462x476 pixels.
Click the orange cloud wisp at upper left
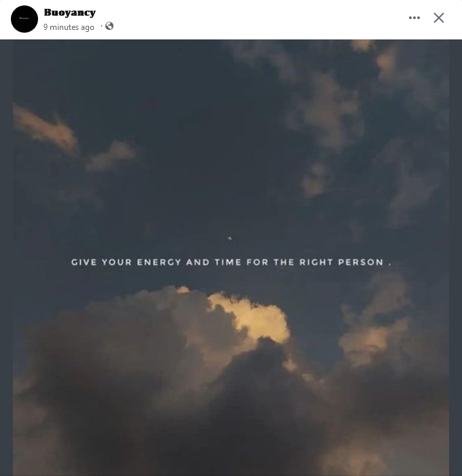click(x=46, y=129)
